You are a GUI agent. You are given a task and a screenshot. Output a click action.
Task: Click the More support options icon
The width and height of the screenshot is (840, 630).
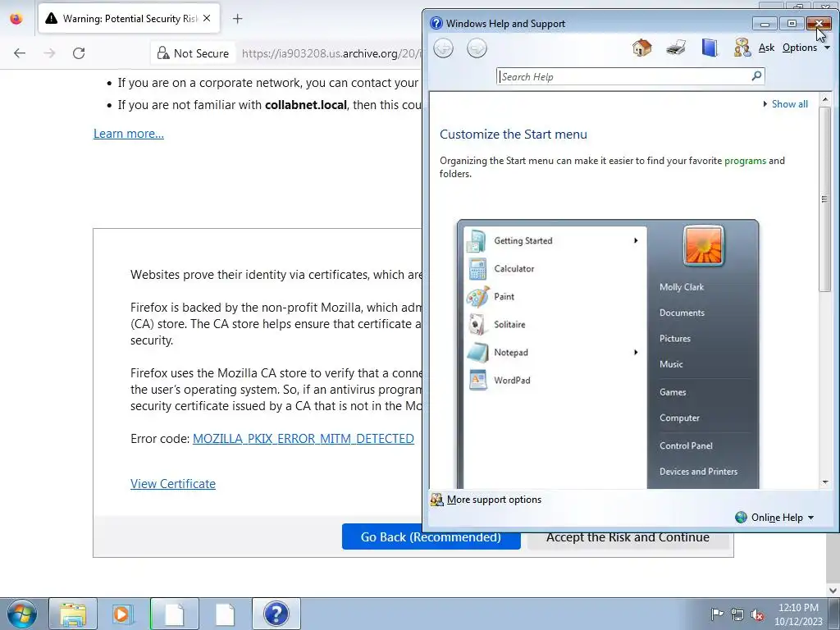[437, 500]
